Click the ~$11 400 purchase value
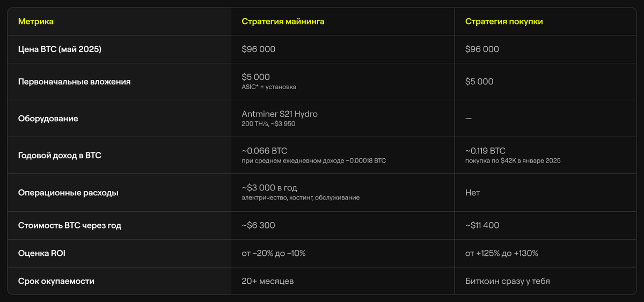The height and width of the screenshot is (302, 644). [x=482, y=225]
